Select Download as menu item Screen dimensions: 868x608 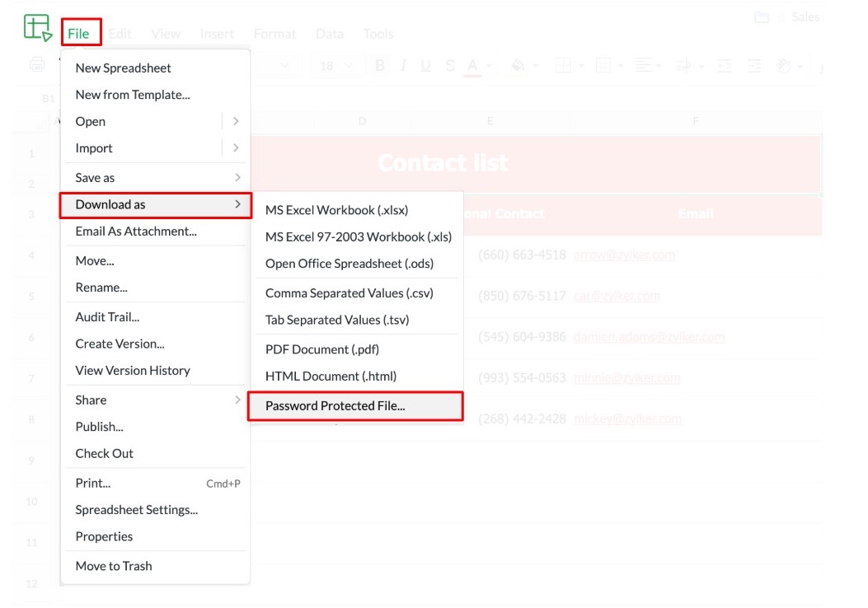156,204
